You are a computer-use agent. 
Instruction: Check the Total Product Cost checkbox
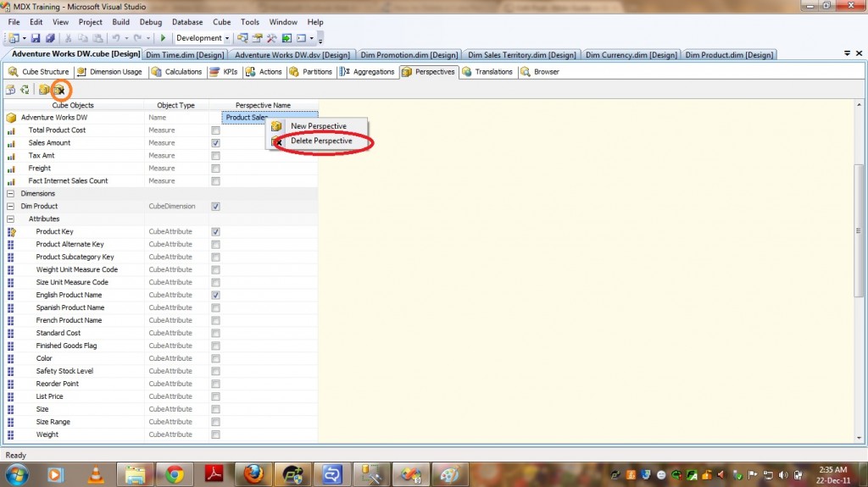pyautogui.click(x=215, y=130)
